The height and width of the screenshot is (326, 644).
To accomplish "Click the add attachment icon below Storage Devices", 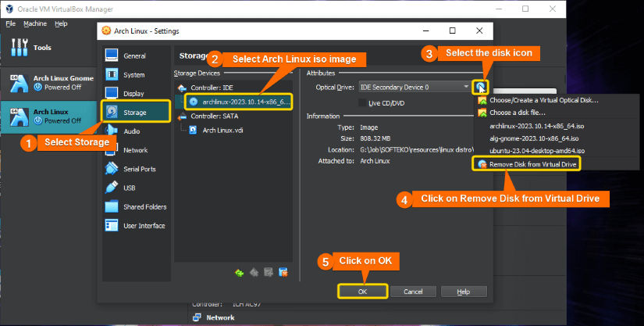I will pyautogui.click(x=269, y=273).
